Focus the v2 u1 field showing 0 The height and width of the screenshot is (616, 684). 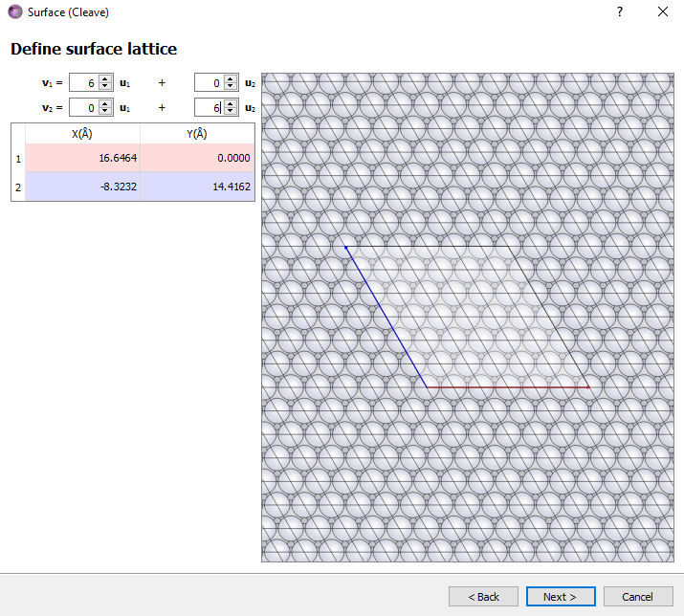(x=84, y=107)
